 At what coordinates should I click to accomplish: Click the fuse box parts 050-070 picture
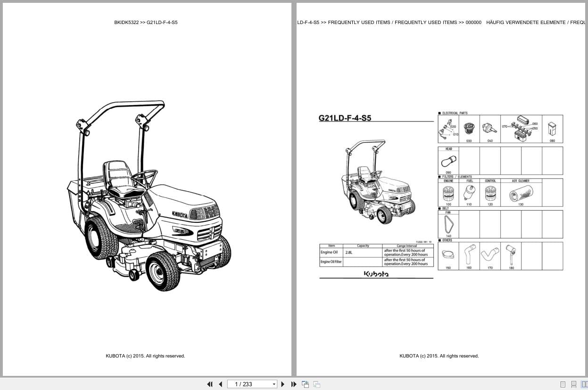[x=521, y=129]
